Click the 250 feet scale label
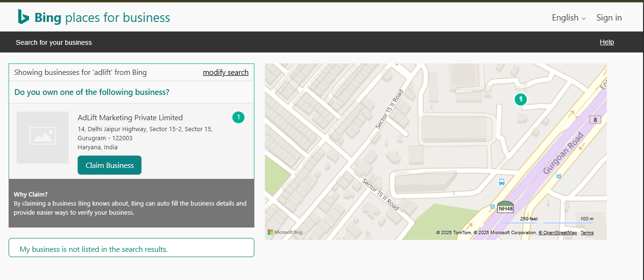This screenshot has width=644, height=280. 529,219
